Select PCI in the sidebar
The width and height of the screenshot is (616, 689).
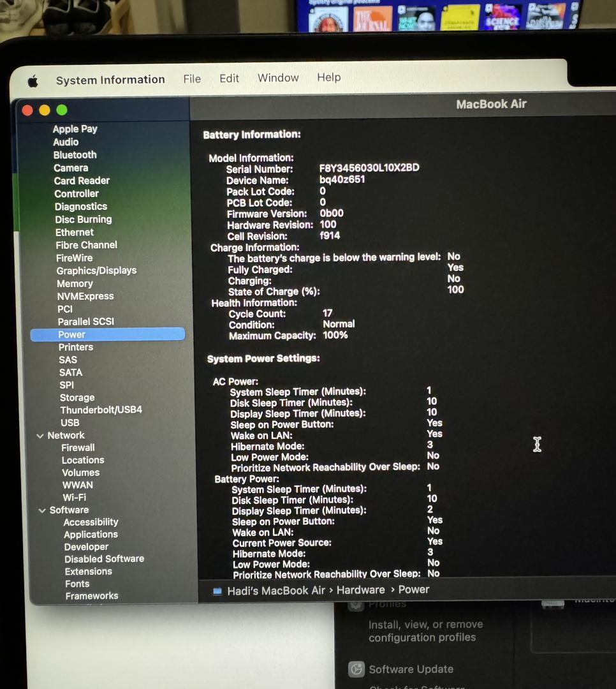(65, 309)
